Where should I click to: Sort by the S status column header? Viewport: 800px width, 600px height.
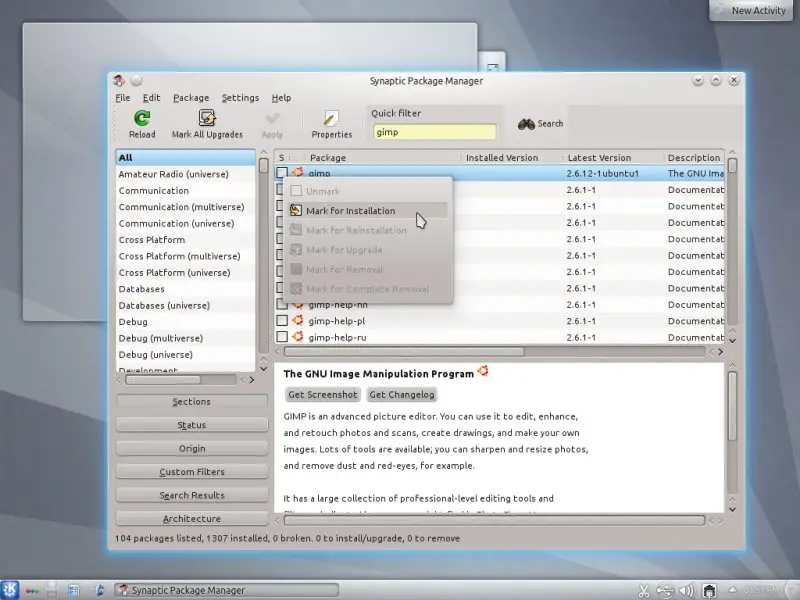pos(282,158)
